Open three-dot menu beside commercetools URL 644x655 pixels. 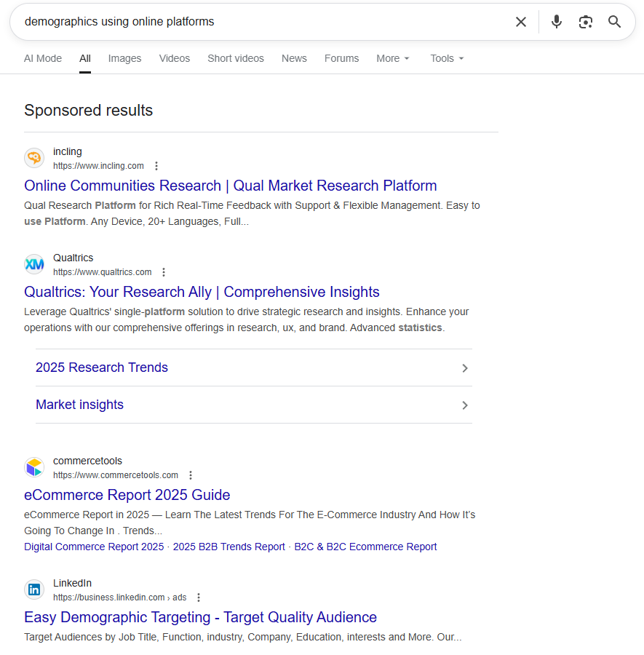point(191,475)
